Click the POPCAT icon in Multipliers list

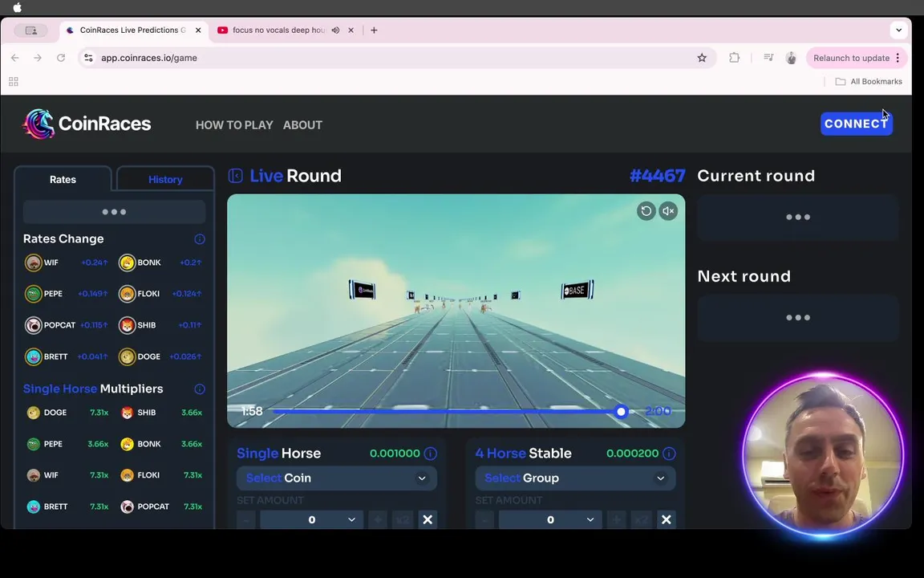point(128,506)
